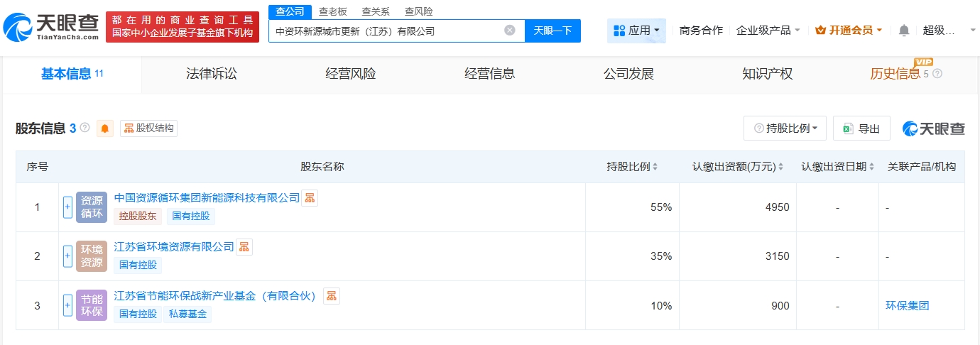Click help icon next to 历史信息 tab

pyautogui.click(x=937, y=74)
